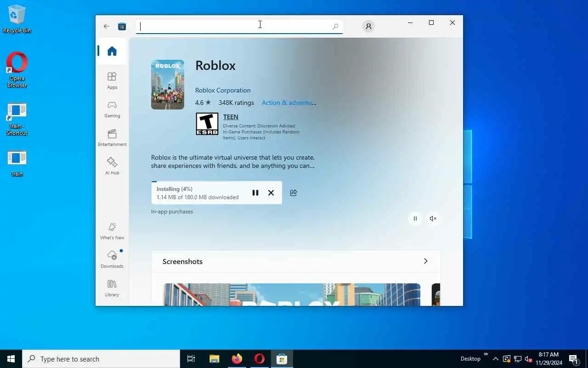Expand the Screenshots section chevron
The image size is (588, 368).
pos(425,261)
